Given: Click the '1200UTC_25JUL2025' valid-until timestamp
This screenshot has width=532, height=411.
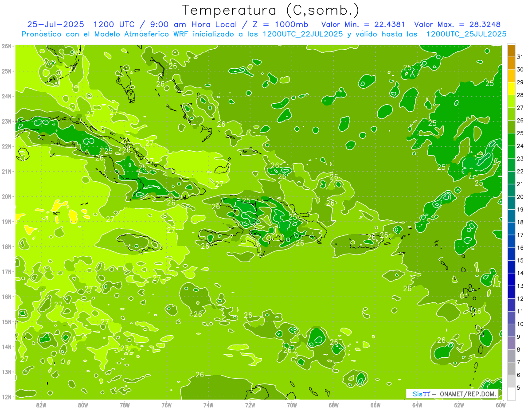Looking at the screenshot, I should pyautogui.click(x=466, y=34).
